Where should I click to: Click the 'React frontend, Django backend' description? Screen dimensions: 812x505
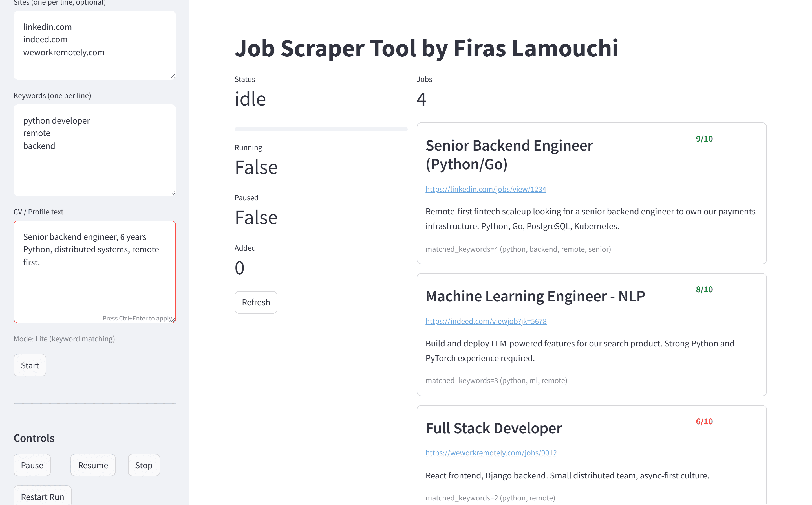pyautogui.click(x=567, y=475)
